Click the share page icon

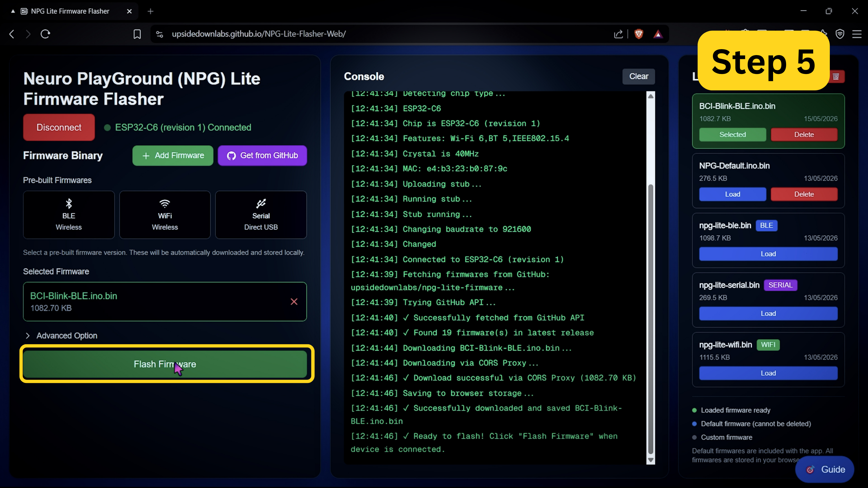click(x=618, y=34)
